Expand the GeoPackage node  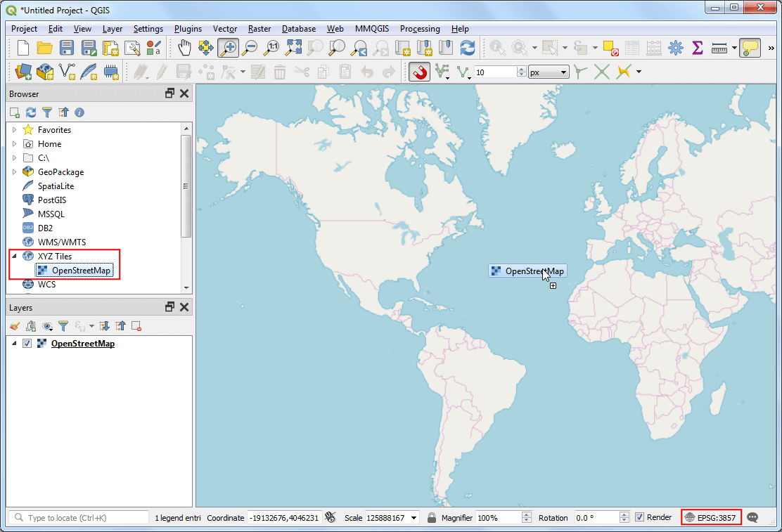tap(14, 171)
